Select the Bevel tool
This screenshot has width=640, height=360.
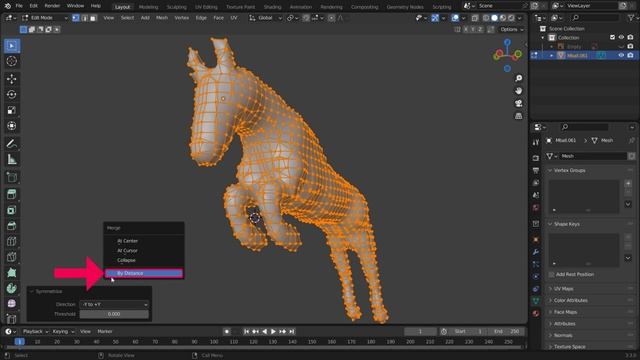point(11,226)
